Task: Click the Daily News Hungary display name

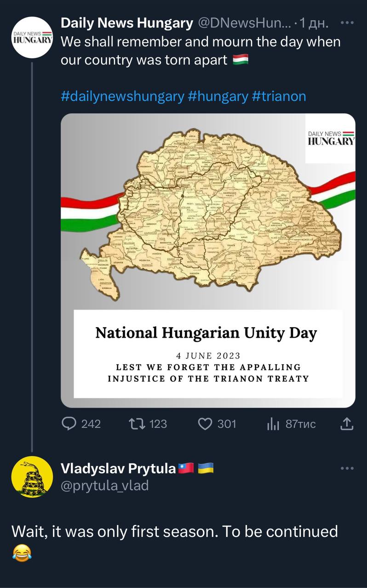Action: point(126,23)
